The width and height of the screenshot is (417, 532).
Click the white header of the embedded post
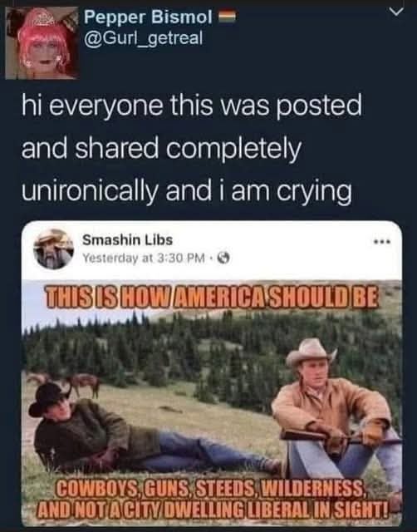click(212, 250)
